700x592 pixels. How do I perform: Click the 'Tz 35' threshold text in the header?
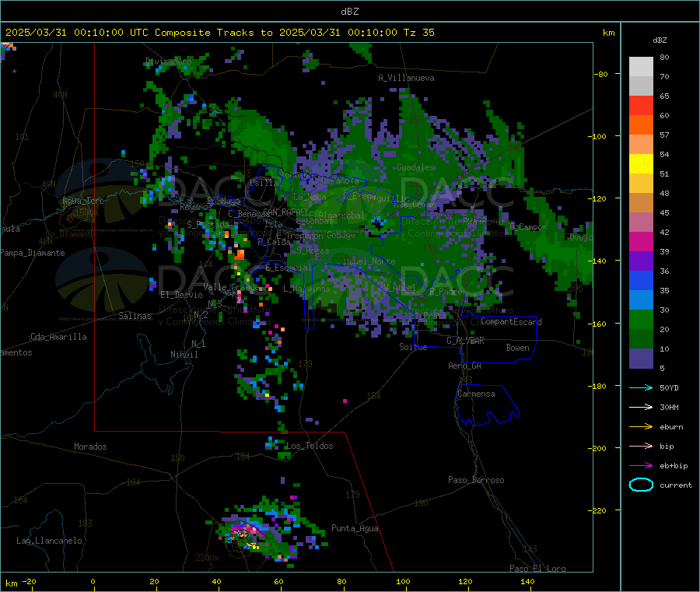[x=418, y=33]
